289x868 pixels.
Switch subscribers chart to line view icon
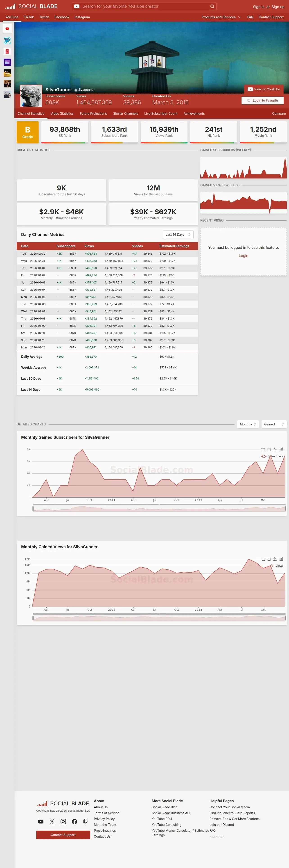point(275,449)
